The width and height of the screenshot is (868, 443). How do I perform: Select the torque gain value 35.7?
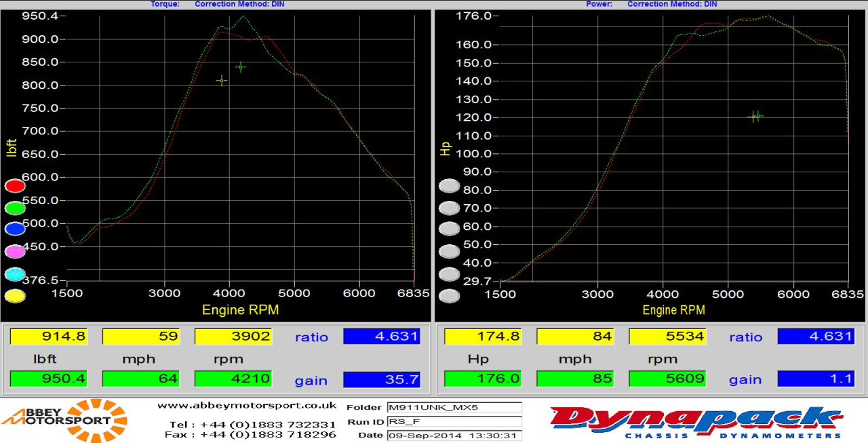[382, 379]
